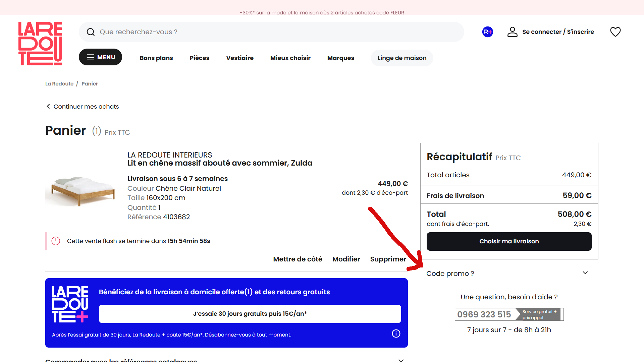The height and width of the screenshot is (362, 644).
Task: Click Supprimer to remove item
Action: point(388,259)
